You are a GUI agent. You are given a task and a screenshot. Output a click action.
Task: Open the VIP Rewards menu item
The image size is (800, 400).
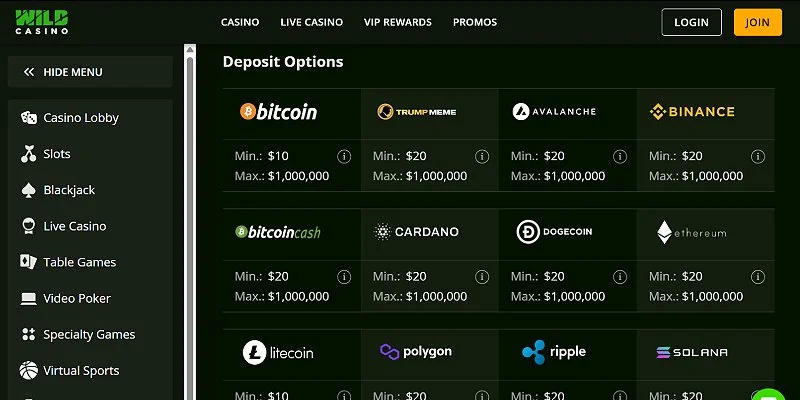click(398, 22)
